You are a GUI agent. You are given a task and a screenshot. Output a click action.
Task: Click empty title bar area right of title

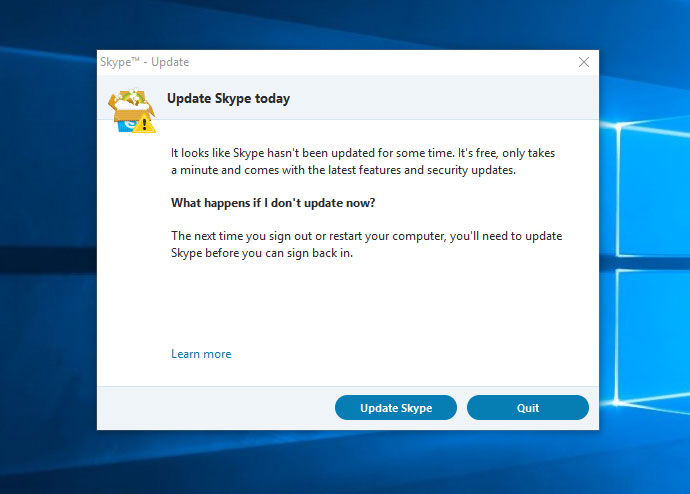click(x=380, y=62)
